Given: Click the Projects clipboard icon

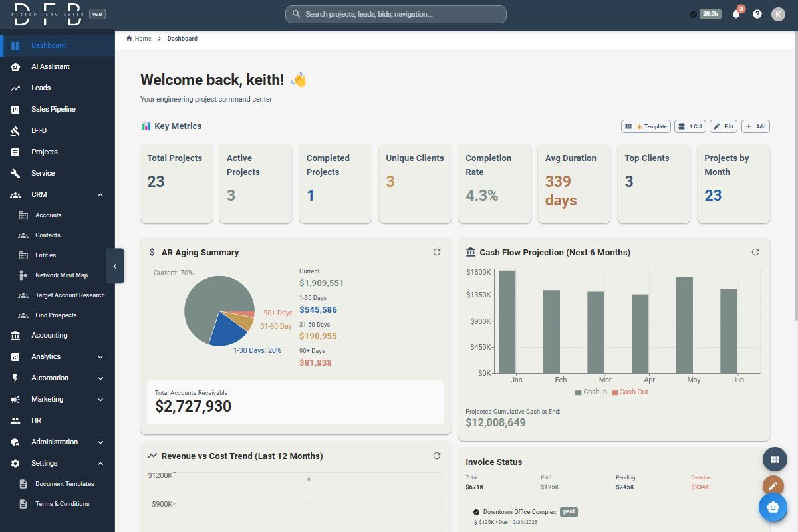Looking at the screenshot, I should (x=15, y=152).
